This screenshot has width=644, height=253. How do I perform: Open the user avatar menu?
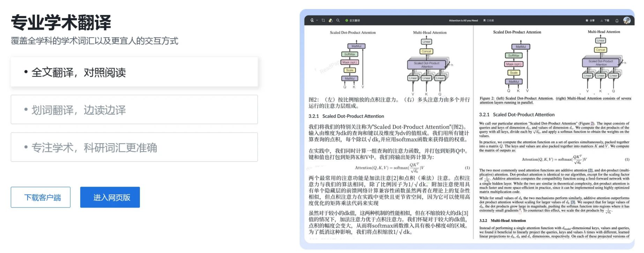[627, 20]
